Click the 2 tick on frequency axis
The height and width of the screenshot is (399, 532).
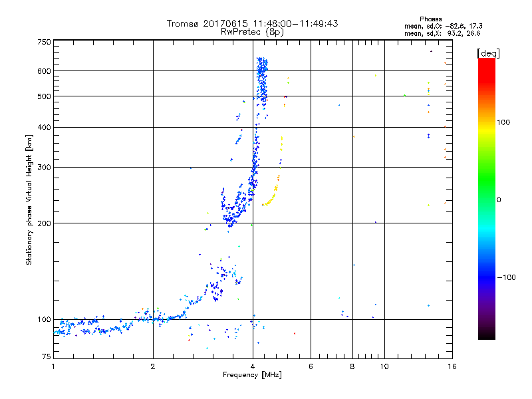click(x=153, y=367)
